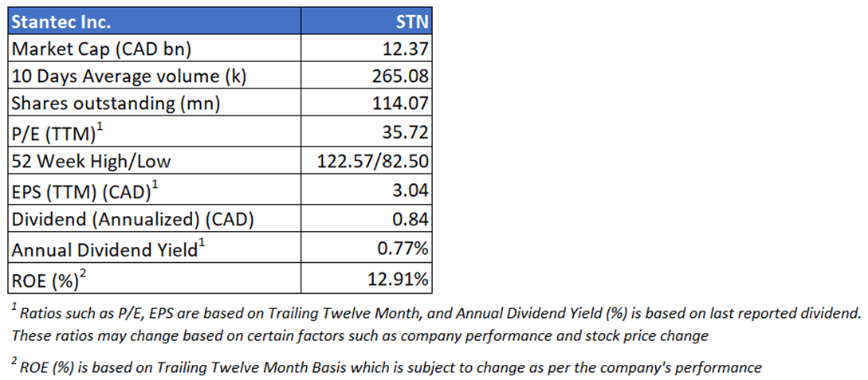Select the 3.04 EPS value cell
The height and width of the screenshot is (380, 868).
point(414,190)
